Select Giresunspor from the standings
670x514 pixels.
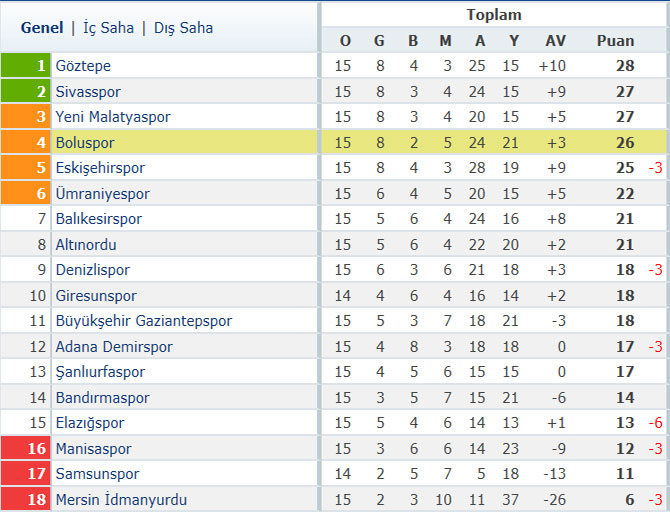point(96,296)
